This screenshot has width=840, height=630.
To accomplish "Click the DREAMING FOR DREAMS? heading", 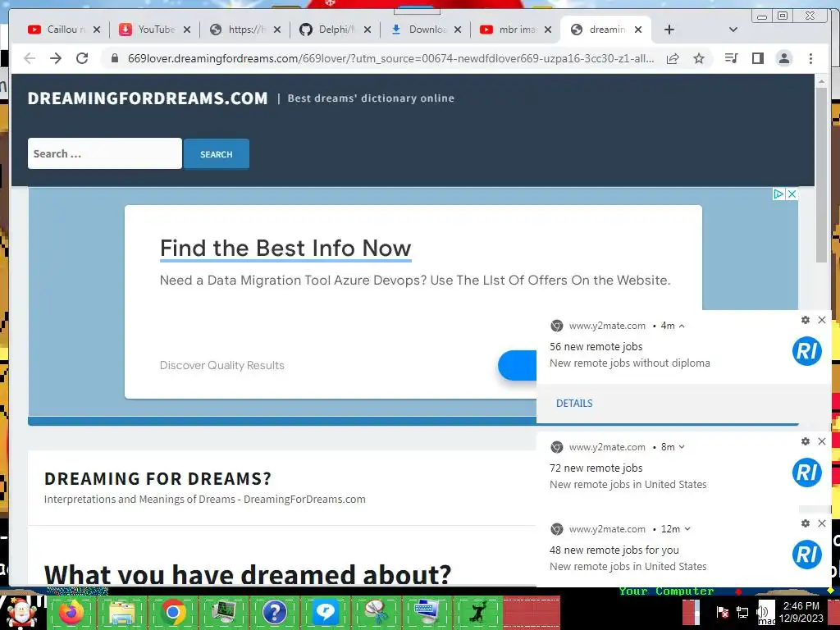I will click(157, 478).
